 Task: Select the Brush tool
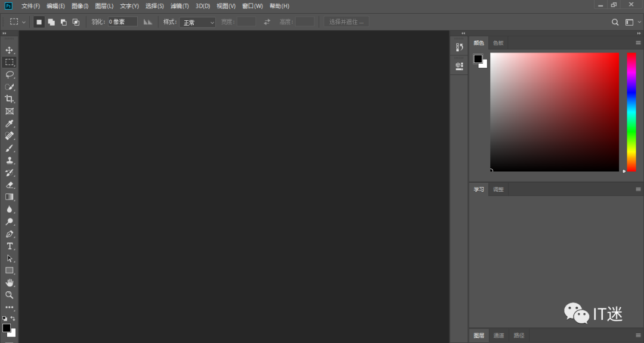[x=9, y=148]
